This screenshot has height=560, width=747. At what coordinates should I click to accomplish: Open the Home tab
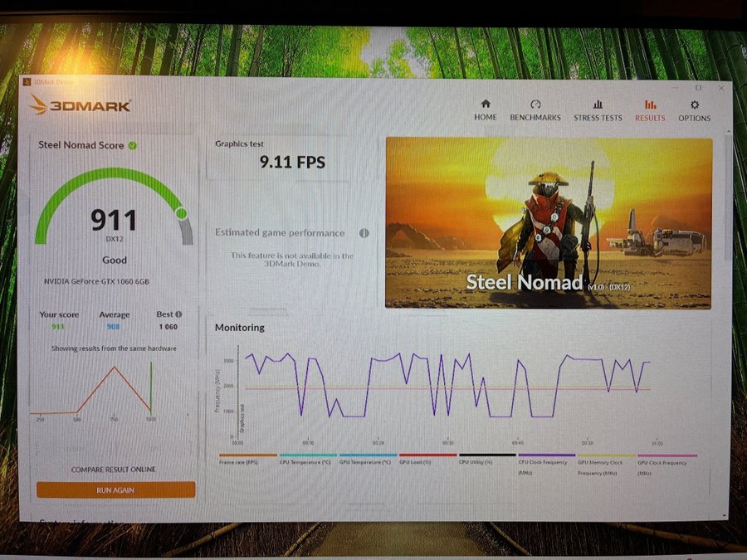point(485,110)
